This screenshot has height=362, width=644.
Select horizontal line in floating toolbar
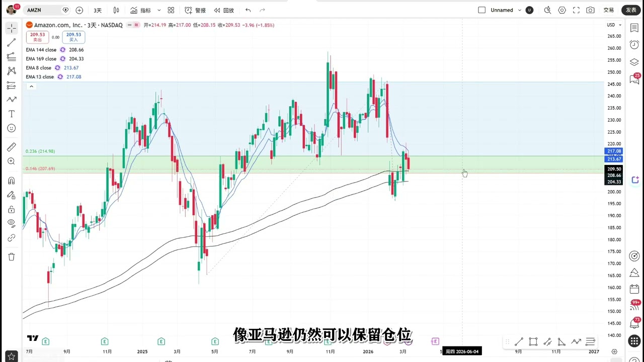591,342
